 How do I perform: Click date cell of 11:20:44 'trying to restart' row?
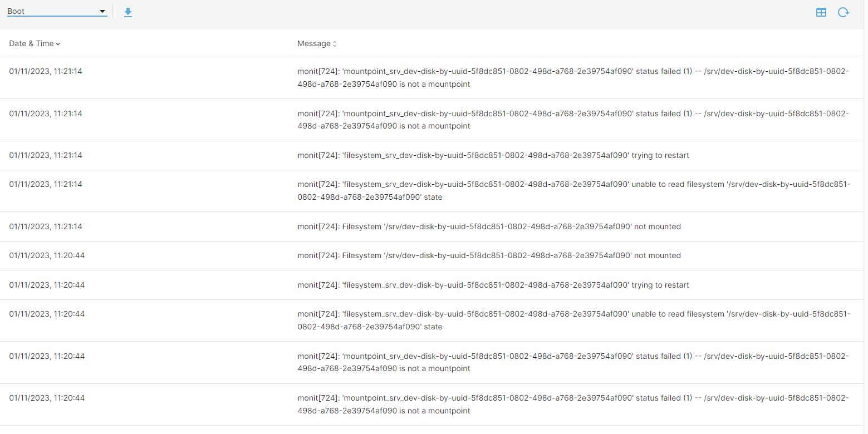[x=47, y=285]
